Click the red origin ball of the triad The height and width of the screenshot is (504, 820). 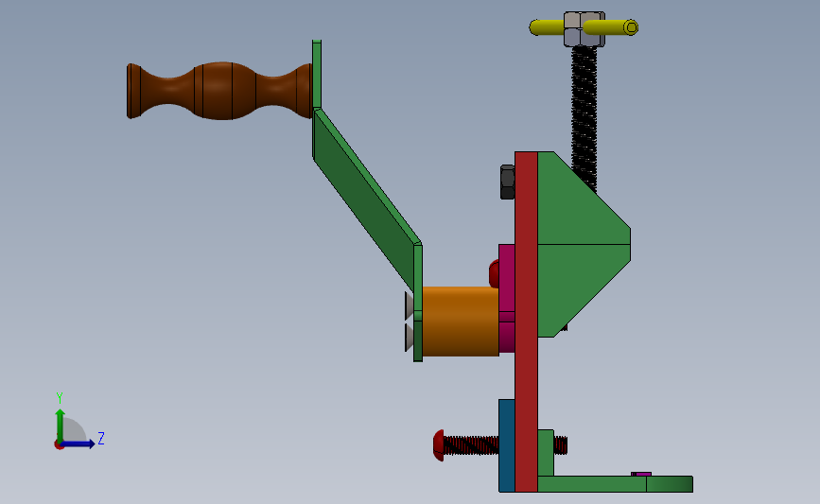coord(59,445)
